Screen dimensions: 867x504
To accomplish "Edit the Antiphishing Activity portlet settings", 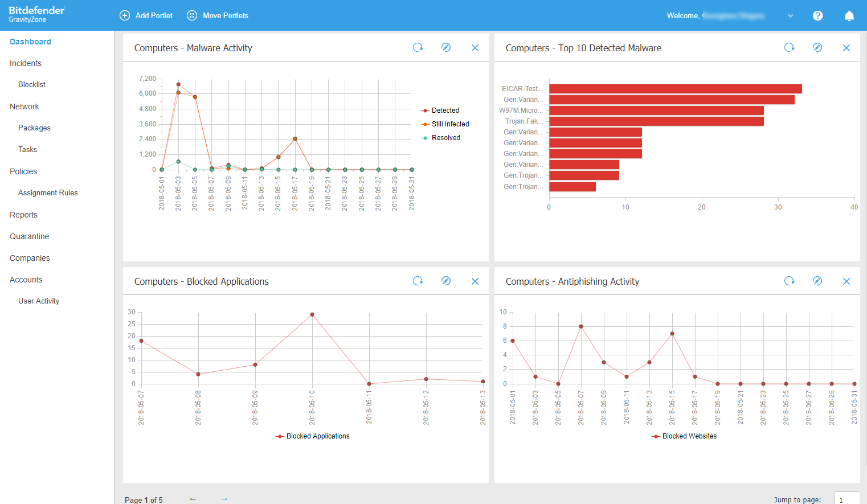I will point(817,281).
